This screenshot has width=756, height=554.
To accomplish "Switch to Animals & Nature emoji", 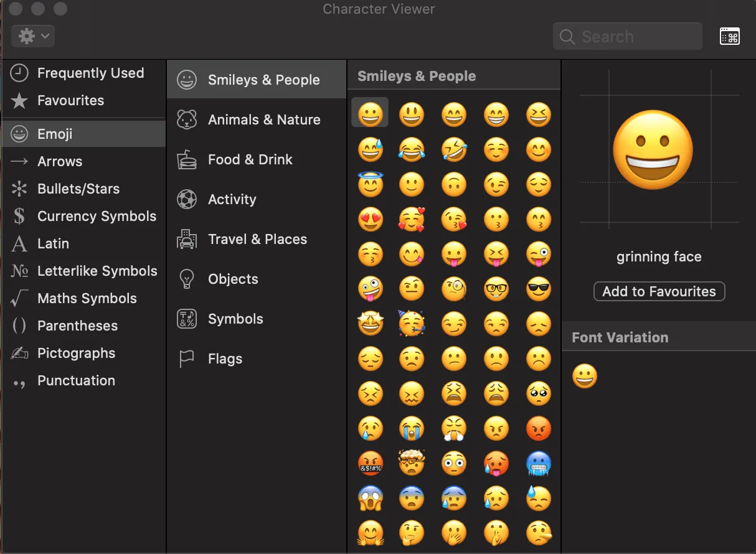I will click(257, 120).
